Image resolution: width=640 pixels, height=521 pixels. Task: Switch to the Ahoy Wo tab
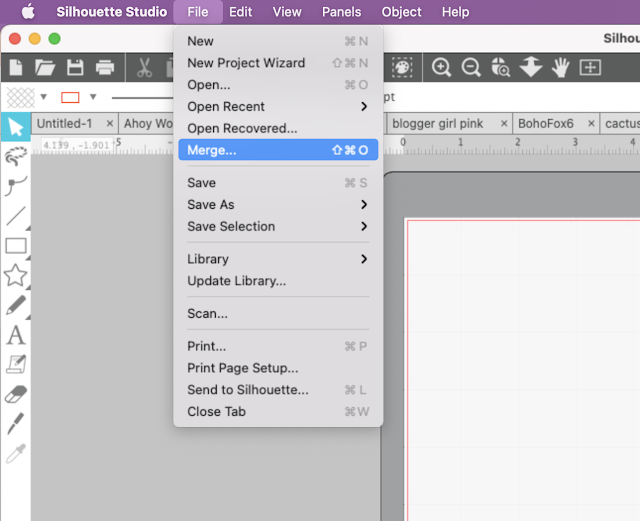click(148, 123)
